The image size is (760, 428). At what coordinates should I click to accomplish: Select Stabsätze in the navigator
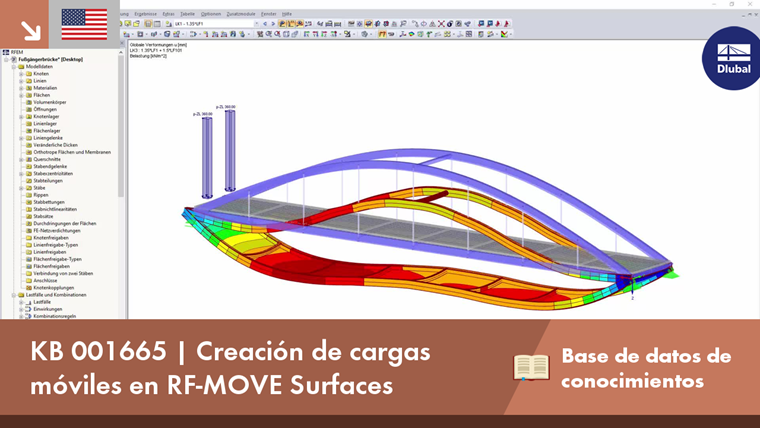click(x=43, y=216)
